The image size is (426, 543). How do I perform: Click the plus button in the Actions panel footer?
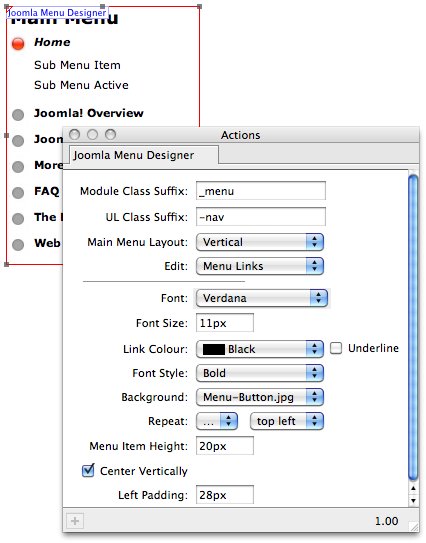(75, 520)
